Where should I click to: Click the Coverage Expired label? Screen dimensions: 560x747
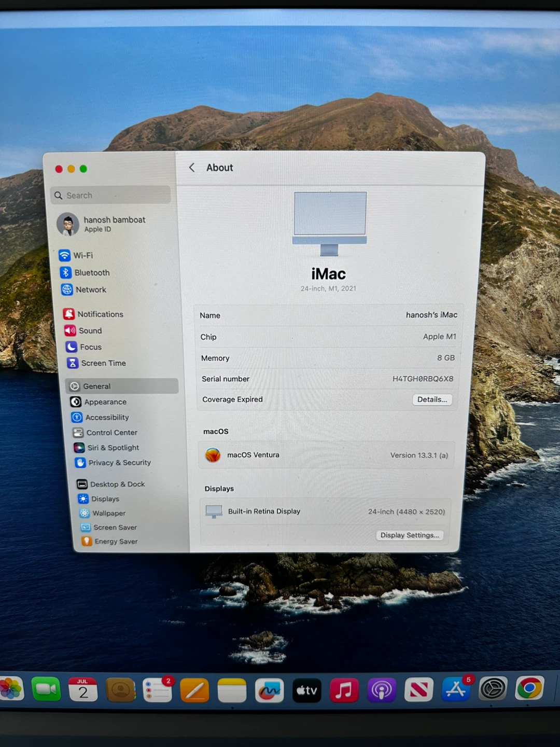(x=232, y=399)
